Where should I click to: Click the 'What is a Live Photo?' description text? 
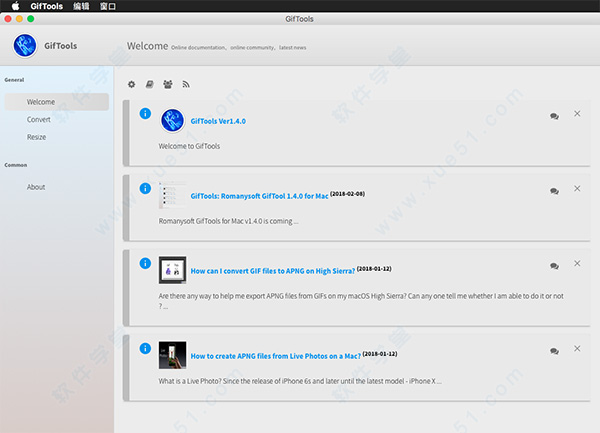pos(300,381)
